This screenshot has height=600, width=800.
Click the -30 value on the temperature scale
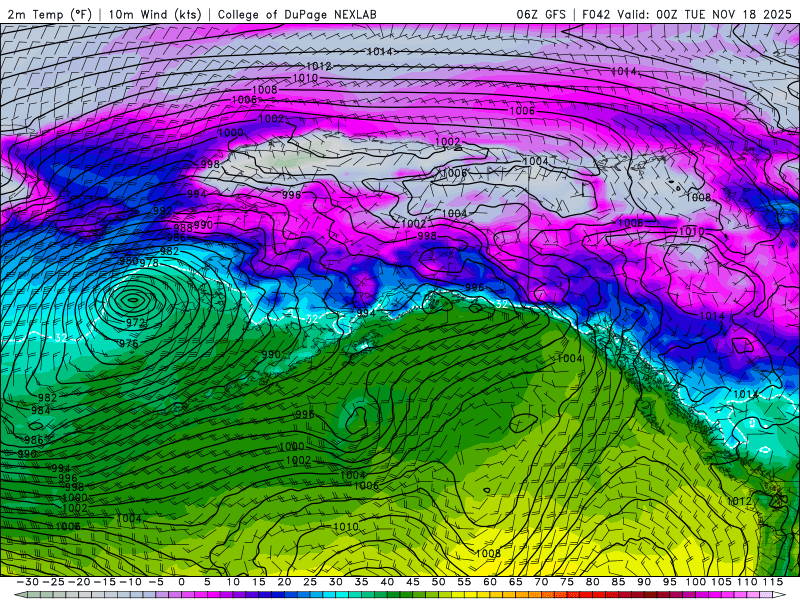[28, 582]
